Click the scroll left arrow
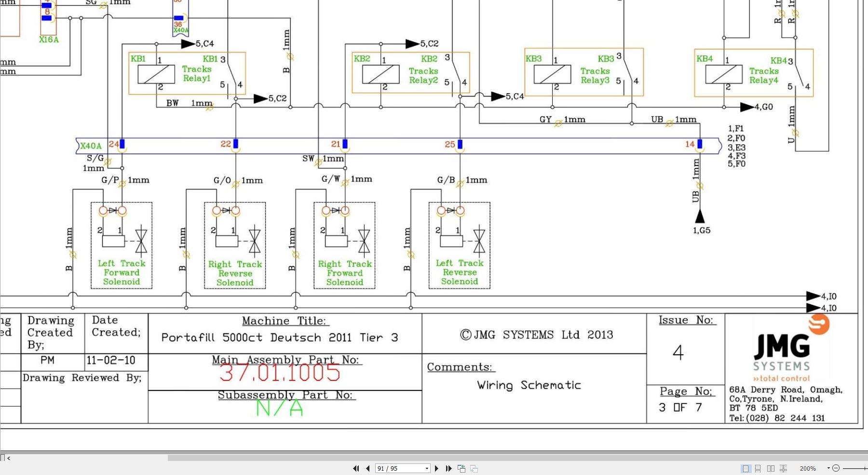Image resolution: width=868 pixels, height=475 pixels. pos(9,458)
